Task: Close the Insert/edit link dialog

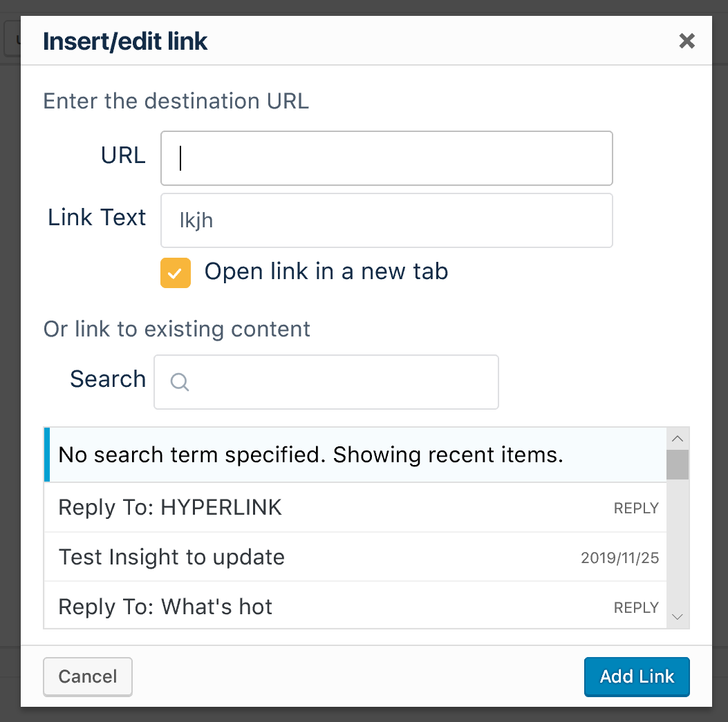Action: click(x=687, y=41)
